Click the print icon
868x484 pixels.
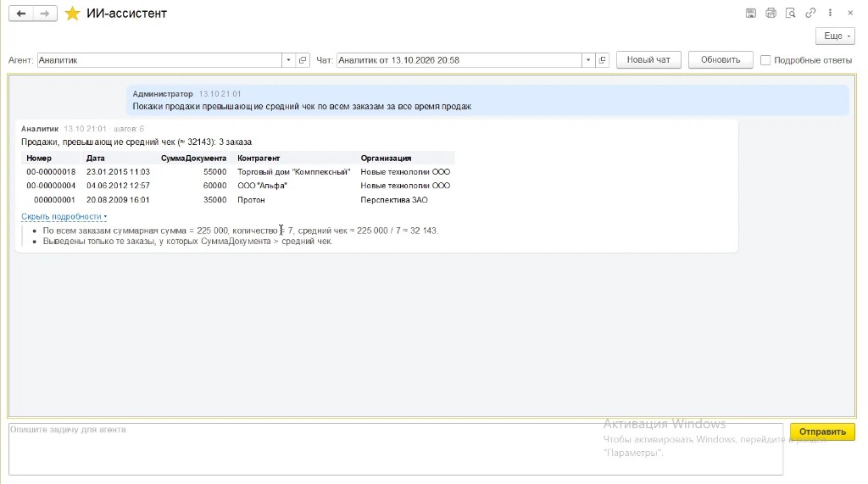click(771, 13)
